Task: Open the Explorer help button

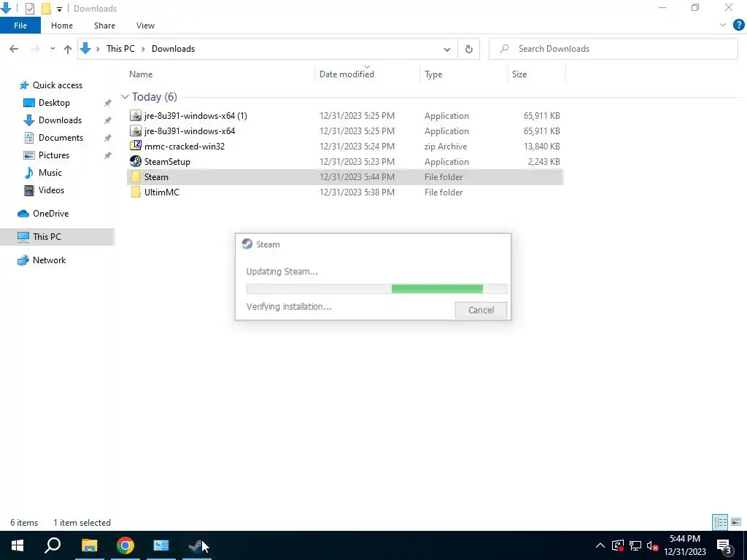Action: (x=738, y=26)
